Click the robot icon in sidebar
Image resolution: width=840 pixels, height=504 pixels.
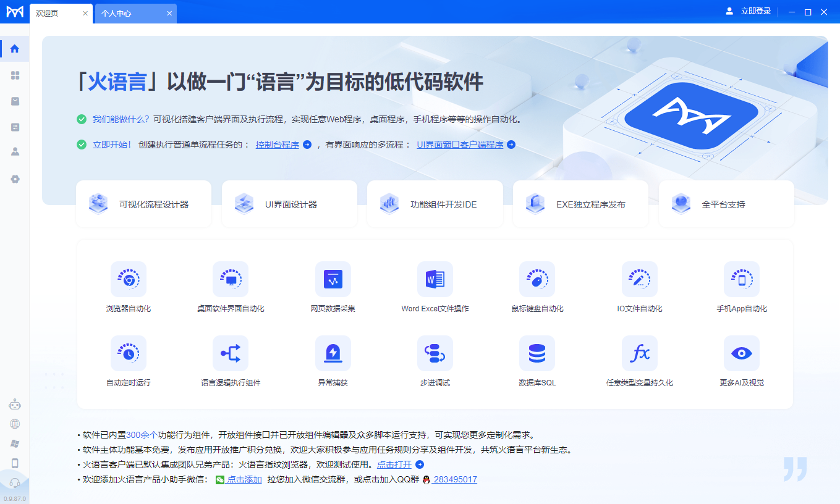click(x=15, y=405)
